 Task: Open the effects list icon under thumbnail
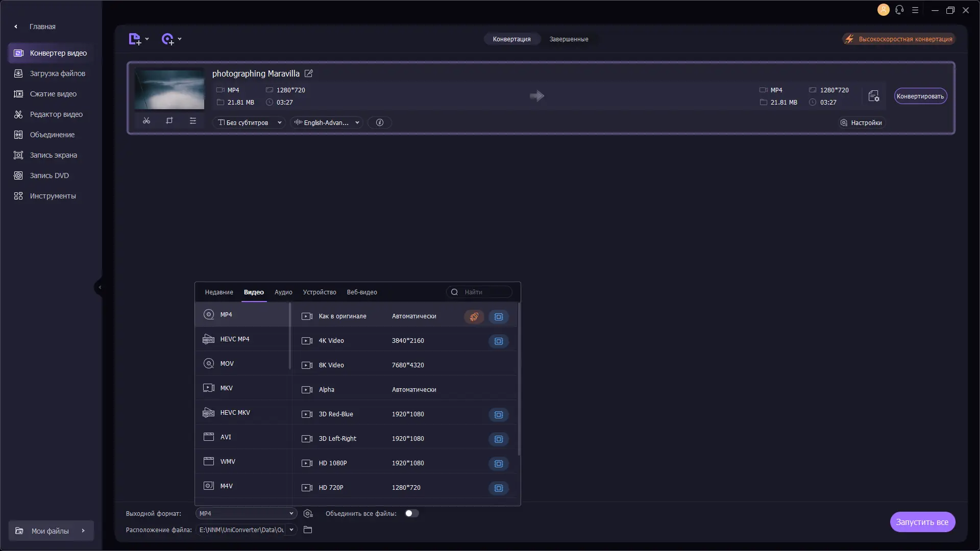click(193, 121)
